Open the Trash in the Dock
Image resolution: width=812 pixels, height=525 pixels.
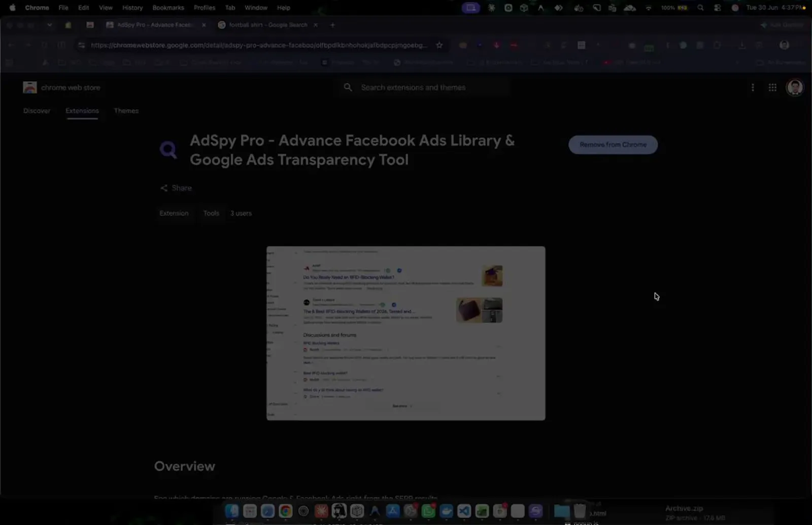click(580, 511)
